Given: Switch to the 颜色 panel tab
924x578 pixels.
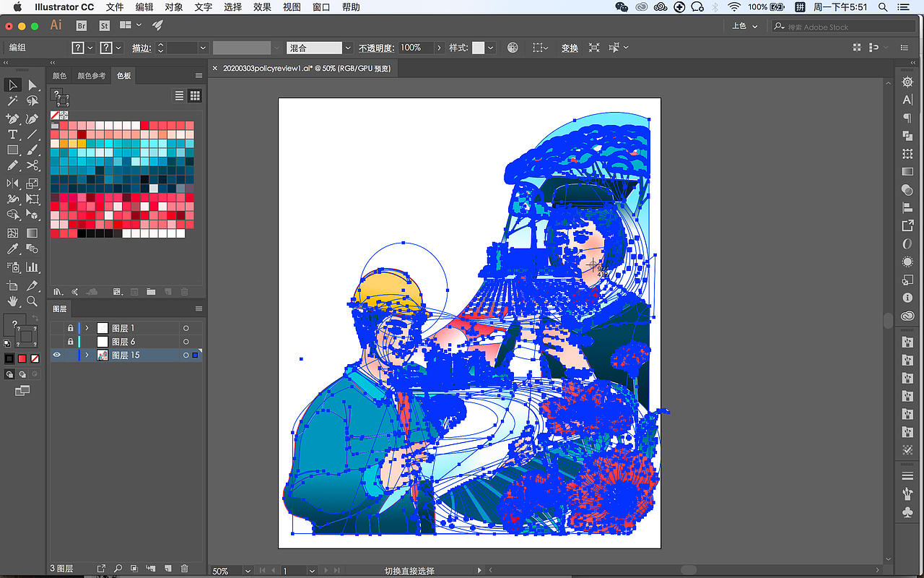Looking at the screenshot, I should 59,76.
